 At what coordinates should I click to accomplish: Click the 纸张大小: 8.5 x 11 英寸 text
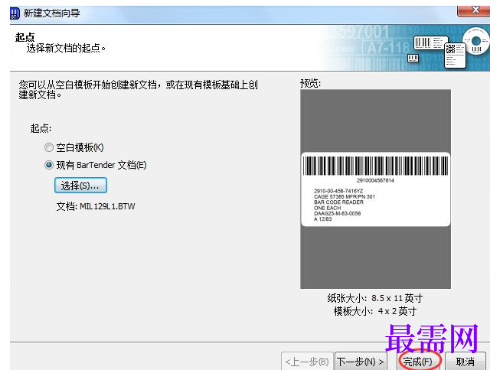click(x=375, y=298)
